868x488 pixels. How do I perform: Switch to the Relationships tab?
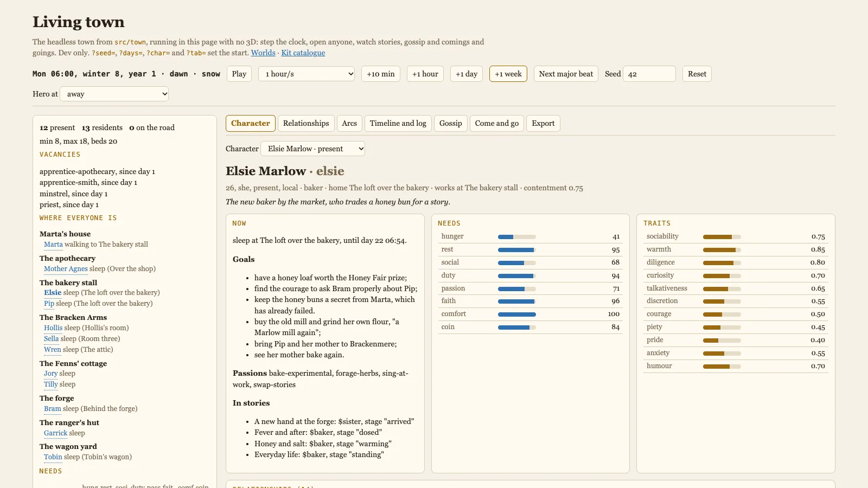306,123
